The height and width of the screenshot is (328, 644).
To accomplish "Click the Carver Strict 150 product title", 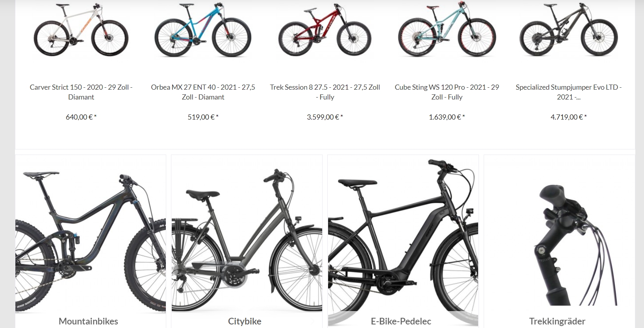I will [x=81, y=92].
